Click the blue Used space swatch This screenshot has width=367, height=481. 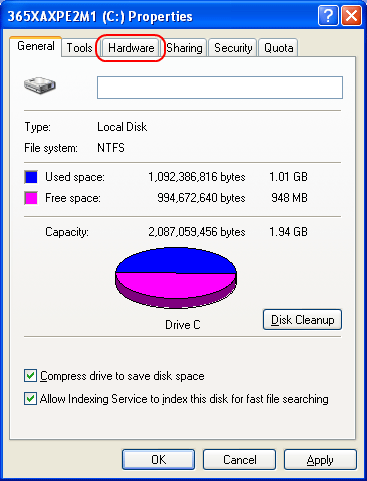31,177
